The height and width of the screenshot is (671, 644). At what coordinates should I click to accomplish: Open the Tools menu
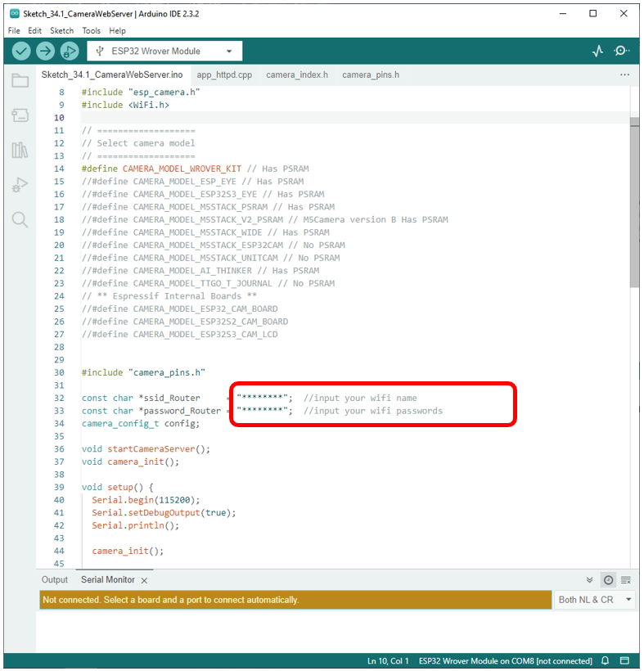point(91,31)
